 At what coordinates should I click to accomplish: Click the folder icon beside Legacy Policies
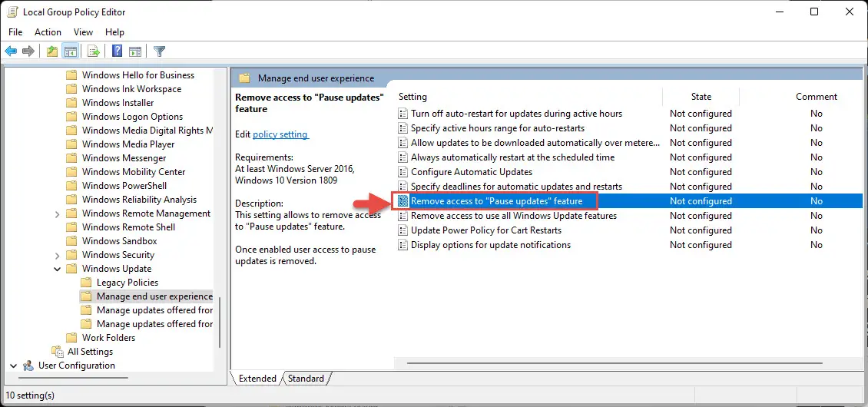coord(86,283)
